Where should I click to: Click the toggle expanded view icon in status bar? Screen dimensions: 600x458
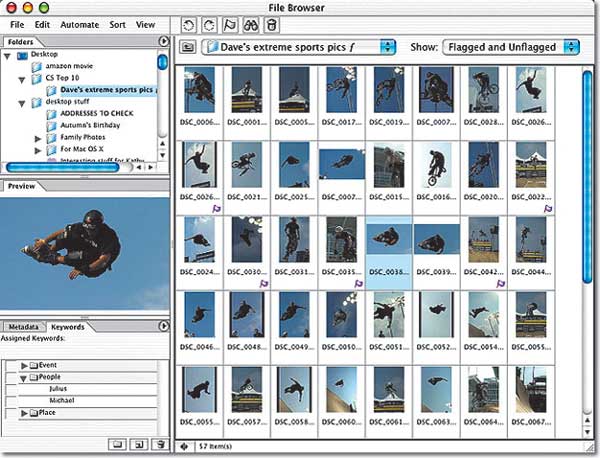184,447
